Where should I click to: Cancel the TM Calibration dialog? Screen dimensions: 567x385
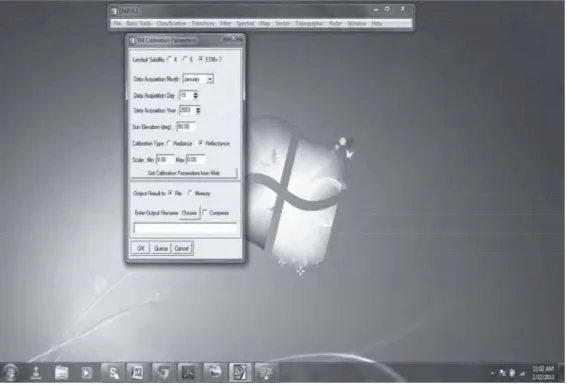pos(182,248)
